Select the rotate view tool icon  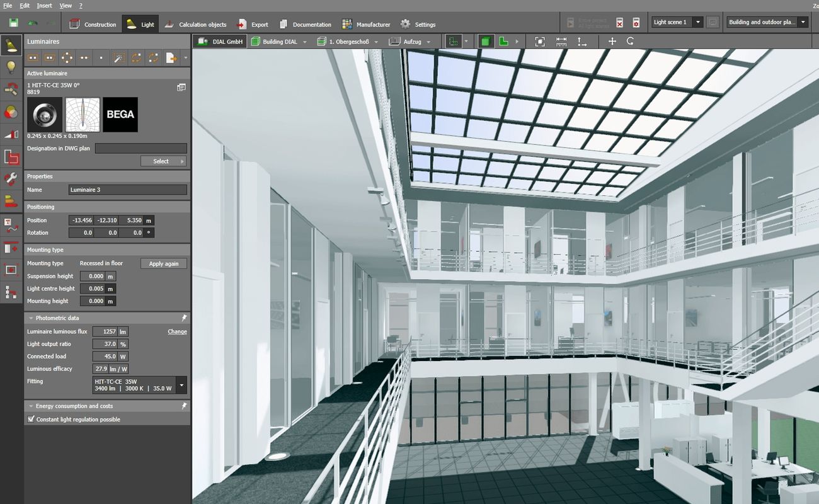[630, 42]
